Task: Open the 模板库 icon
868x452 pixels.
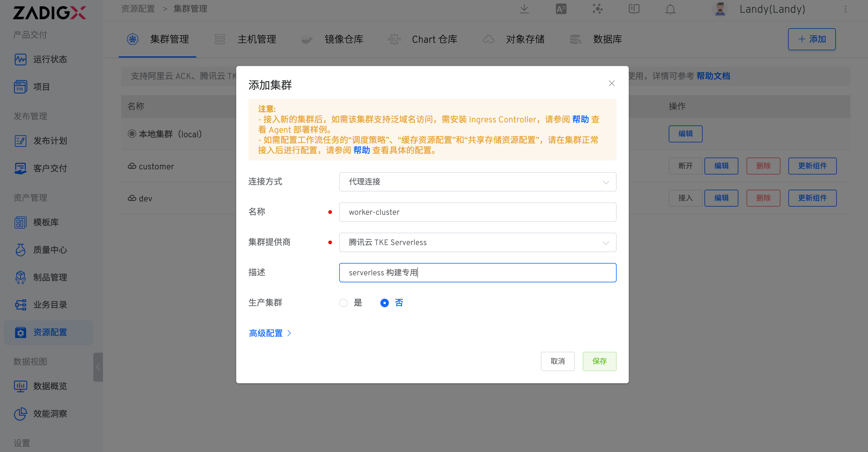Action: tap(20, 222)
